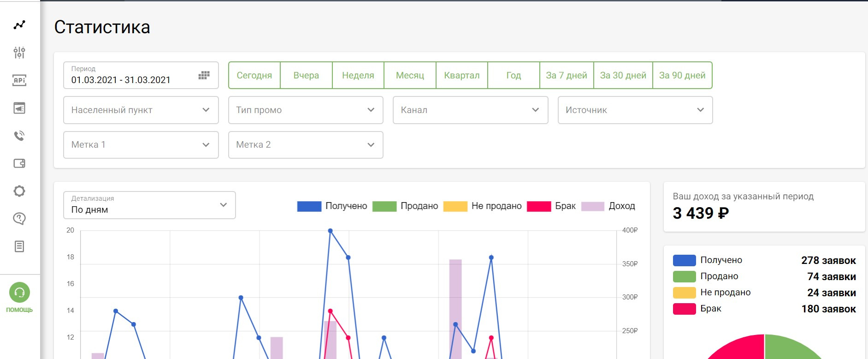Open the sliders settings sidebar icon

pos(19,53)
